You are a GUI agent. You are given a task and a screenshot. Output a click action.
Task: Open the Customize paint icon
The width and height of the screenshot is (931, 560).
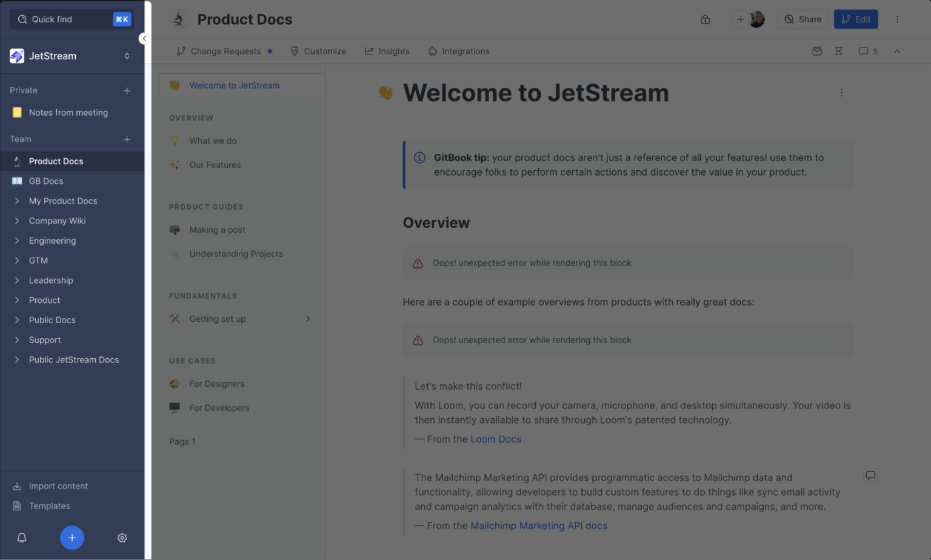[x=295, y=51]
